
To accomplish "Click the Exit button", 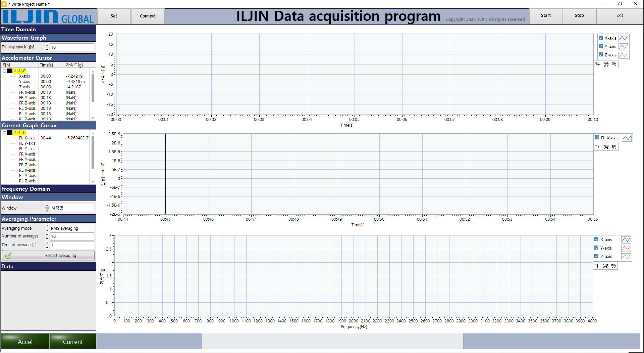I will tap(620, 16).
